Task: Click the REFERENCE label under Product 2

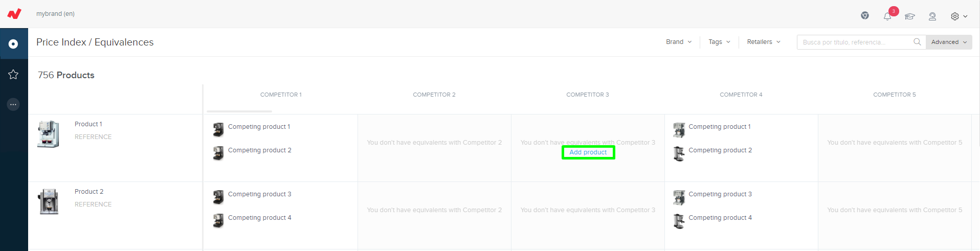Action: [x=93, y=204]
